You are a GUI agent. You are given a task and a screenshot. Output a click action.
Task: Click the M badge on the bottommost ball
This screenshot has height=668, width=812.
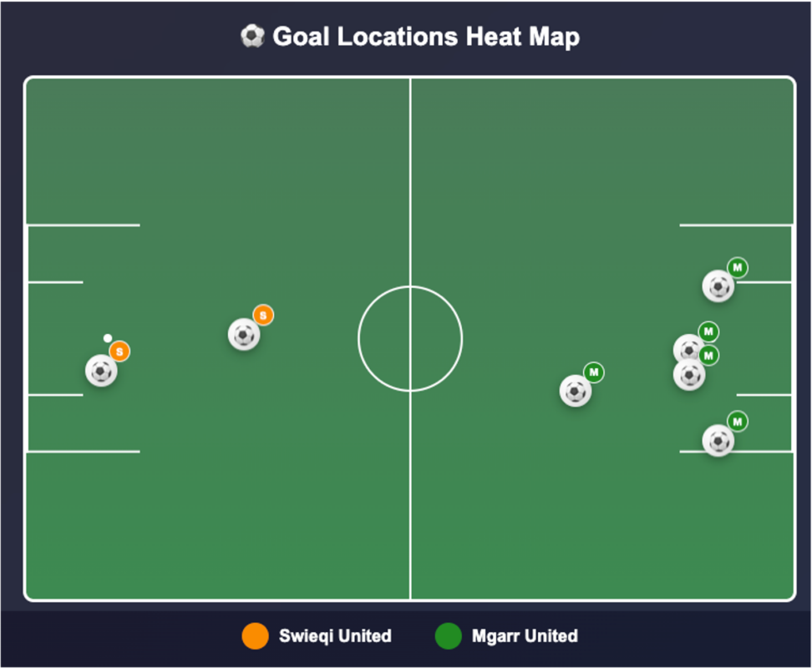pos(737,422)
